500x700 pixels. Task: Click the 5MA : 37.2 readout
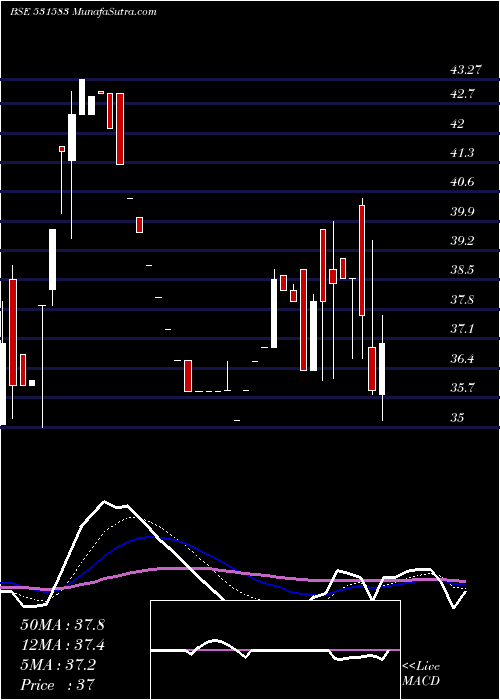click(x=58, y=665)
